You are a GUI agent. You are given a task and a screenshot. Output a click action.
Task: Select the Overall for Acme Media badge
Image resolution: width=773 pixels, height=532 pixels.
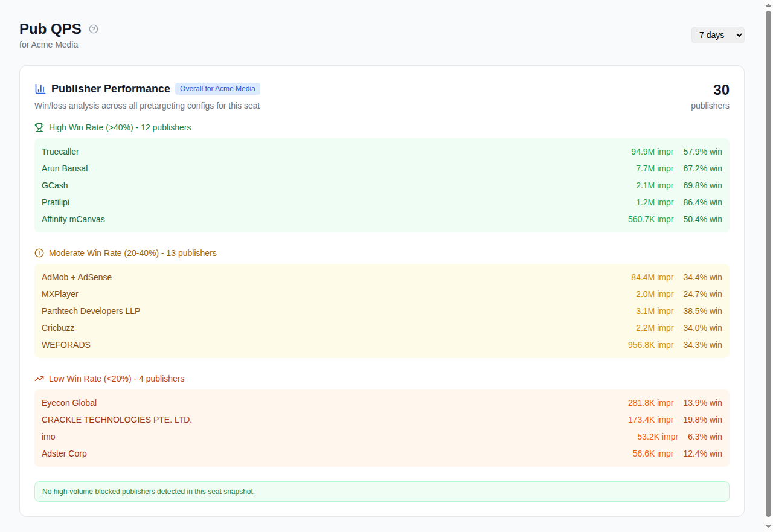(217, 89)
